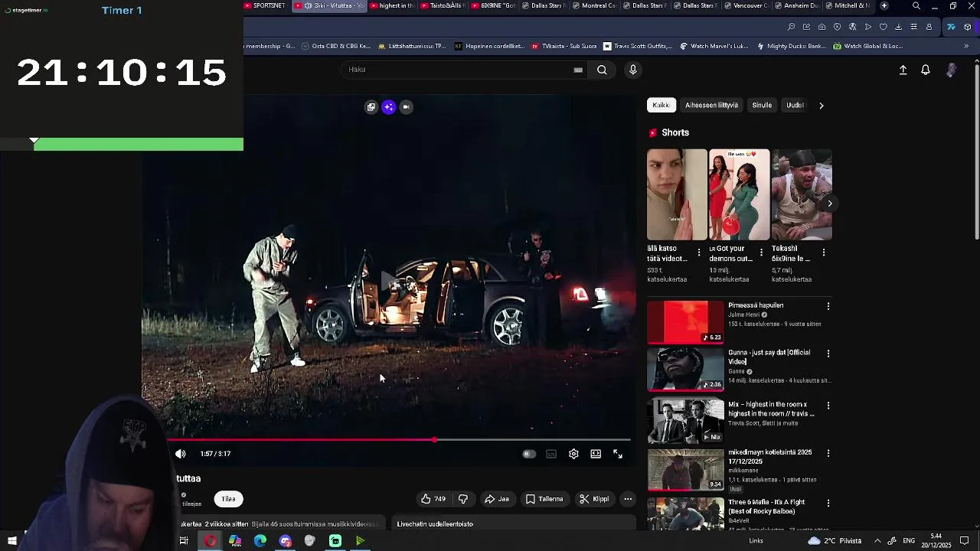The image size is (980, 551).
Task: Toggle subtitles icon in player
Action: (551, 454)
